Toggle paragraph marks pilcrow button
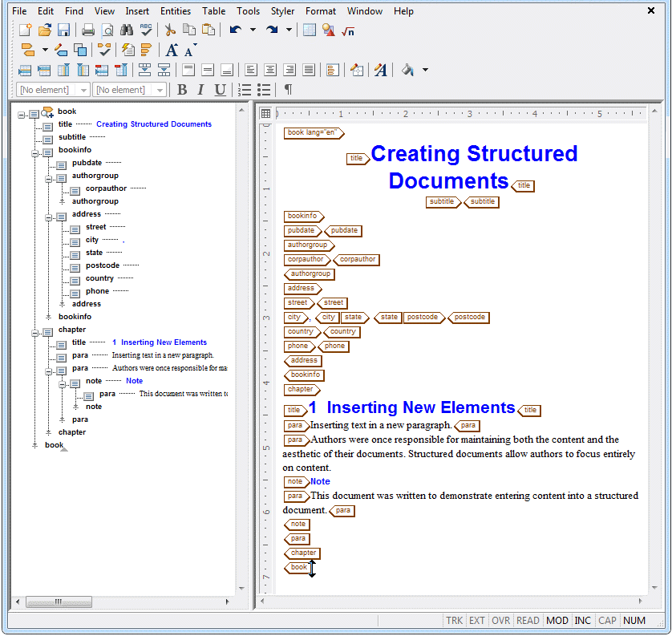Screen dimensions: 672x636 [288, 90]
